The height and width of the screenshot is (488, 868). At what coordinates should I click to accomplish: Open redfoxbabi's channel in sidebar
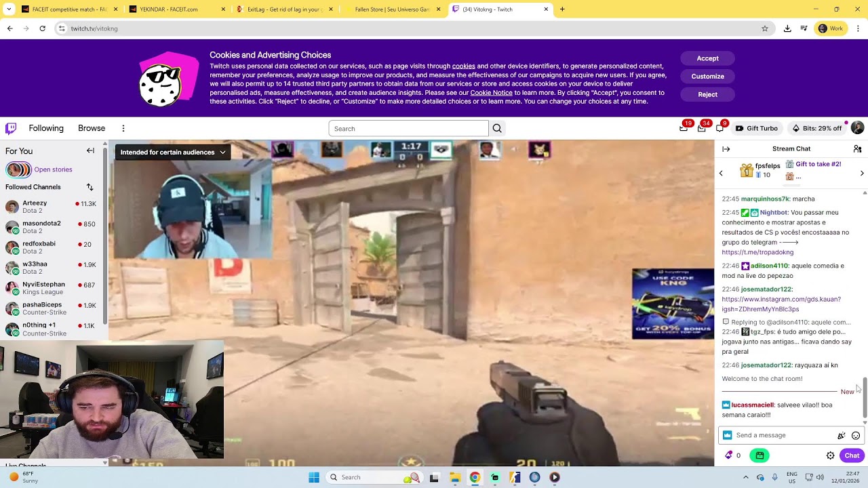pyautogui.click(x=52, y=247)
